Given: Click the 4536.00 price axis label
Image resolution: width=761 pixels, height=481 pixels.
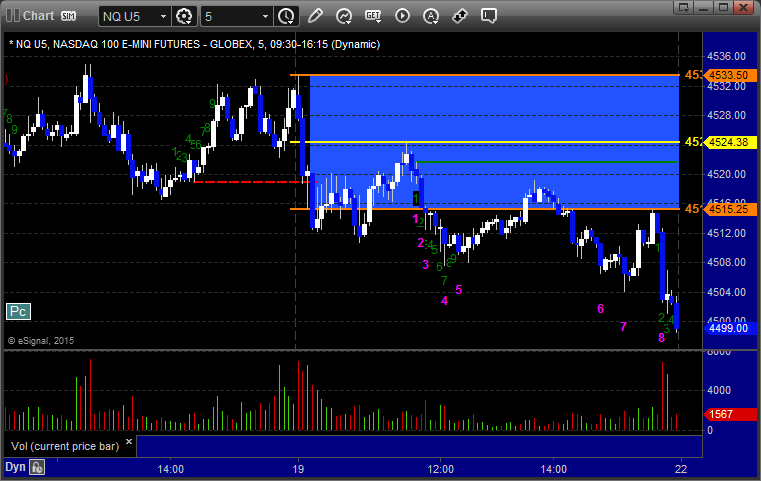Looking at the screenshot, I should tap(727, 56).
